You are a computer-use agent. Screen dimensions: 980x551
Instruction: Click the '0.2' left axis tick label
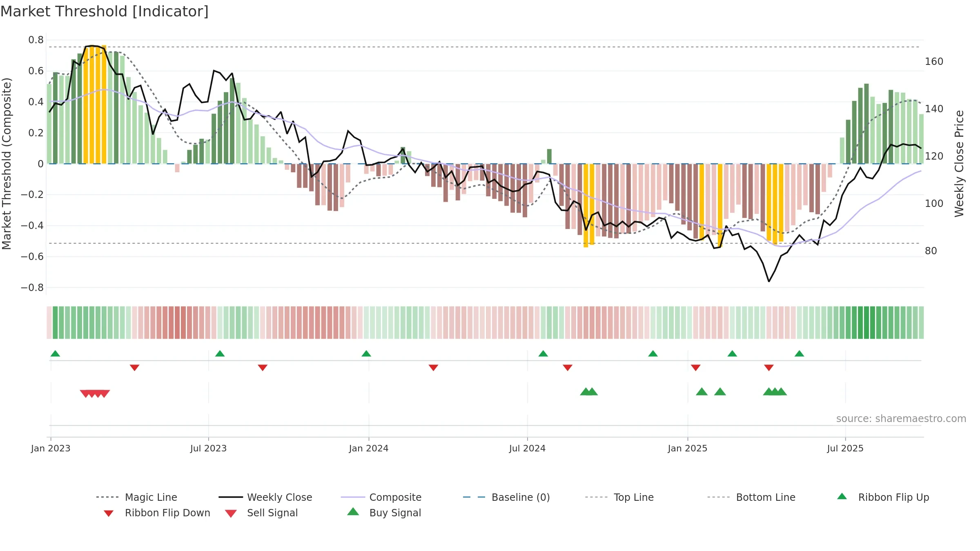coord(36,133)
